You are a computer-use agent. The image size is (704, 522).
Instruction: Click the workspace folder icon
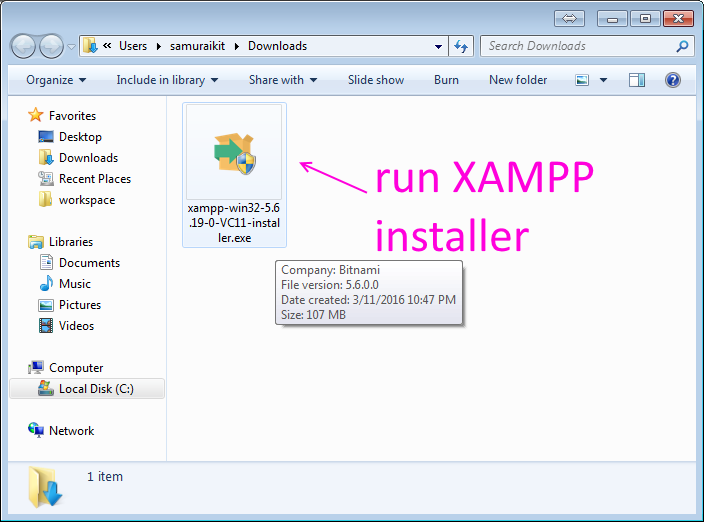pyautogui.click(x=45, y=199)
